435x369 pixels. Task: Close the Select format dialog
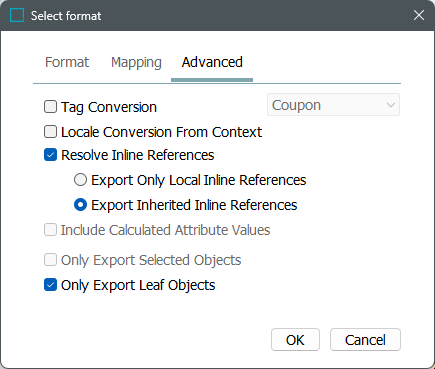419,15
